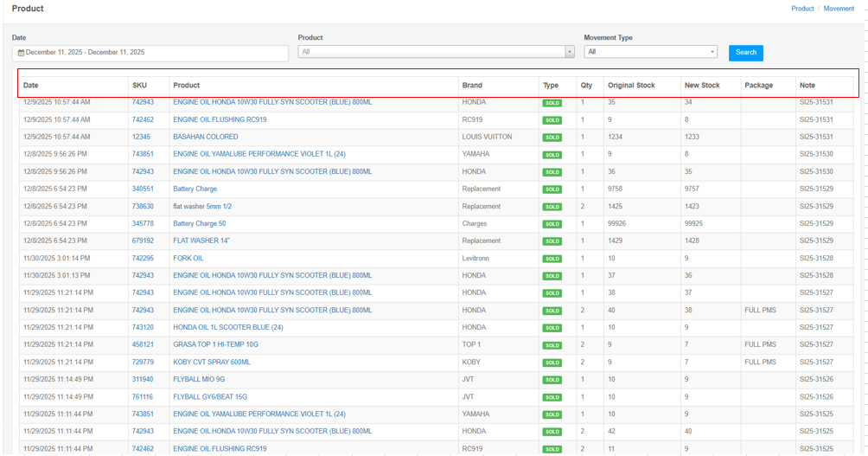The width and height of the screenshot is (868, 456).
Task: Click the New Stock column header
Action: [702, 86]
